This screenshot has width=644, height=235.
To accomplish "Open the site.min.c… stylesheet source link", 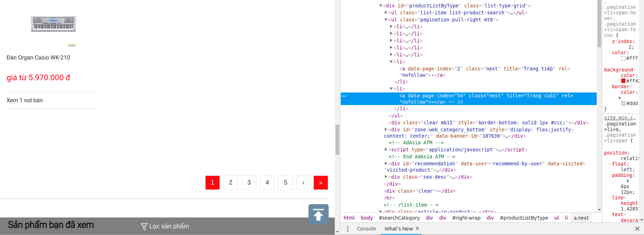I will [620, 118].
